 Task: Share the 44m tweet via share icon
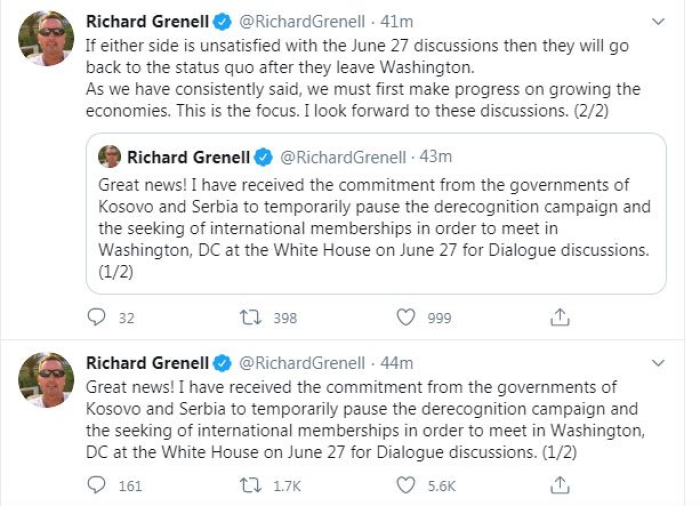559,485
